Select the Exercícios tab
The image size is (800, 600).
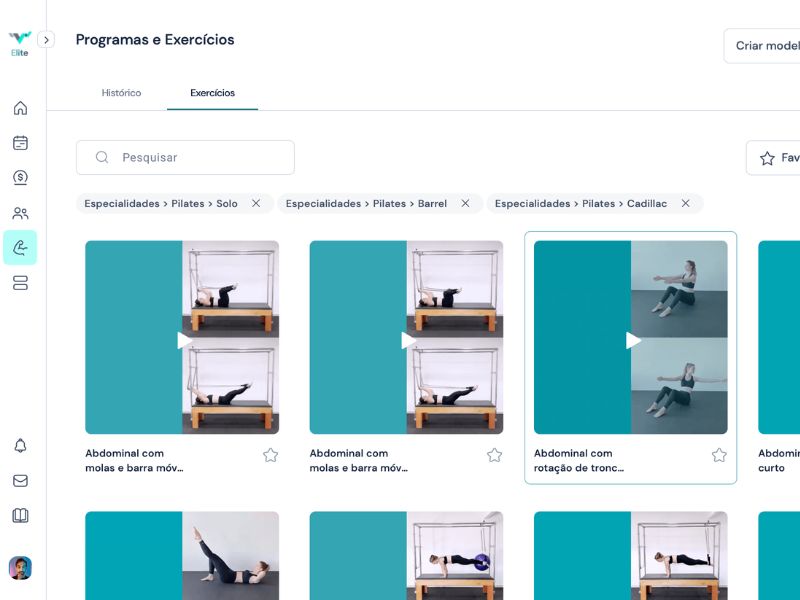(x=212, y=93)
